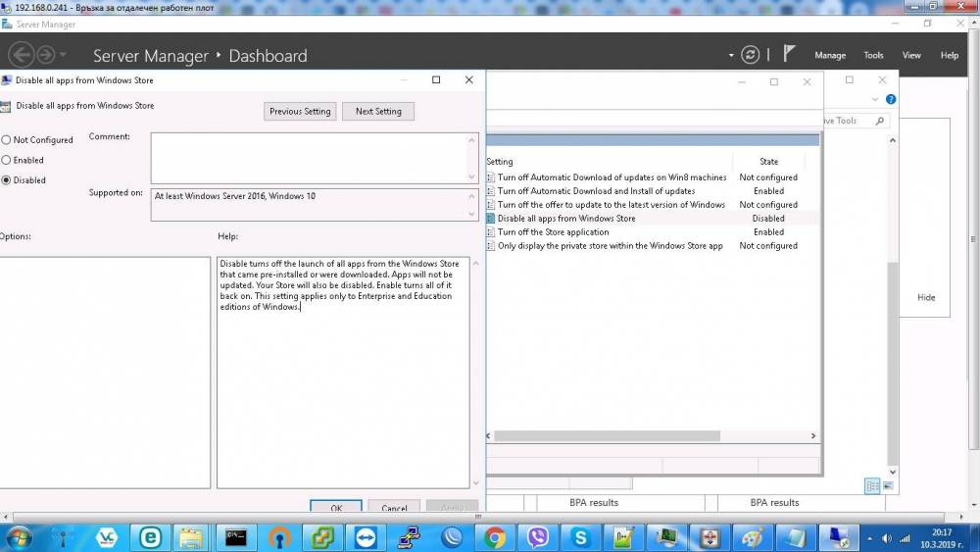Open navigation history dropdown beside forward arrow
The height and width of the screenshot is (552, 980).
[x=63, y=55]
